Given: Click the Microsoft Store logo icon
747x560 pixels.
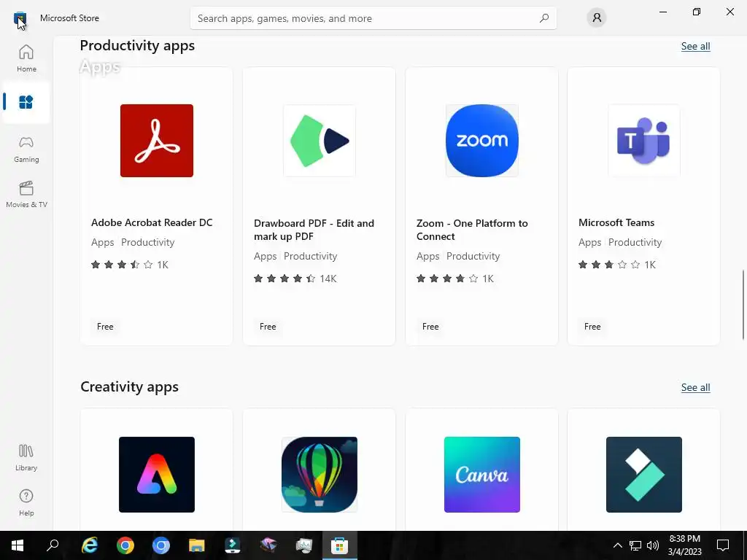Looking at the screenshot, I should (x=20, y=18).
